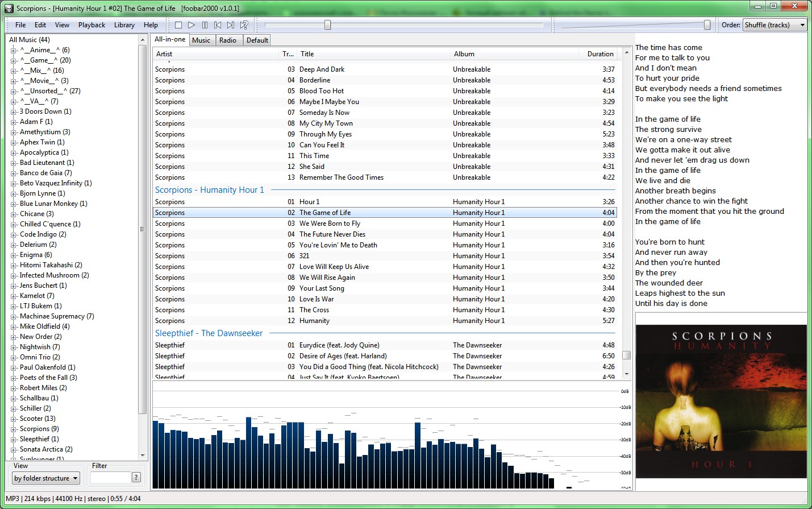This screenshot has height=509, width=812.
Task: Expand the Kamelot library node
Action: pos(14,296)
